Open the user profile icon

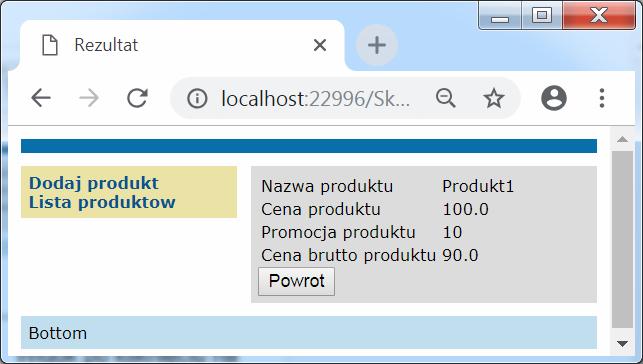(554, 98)
